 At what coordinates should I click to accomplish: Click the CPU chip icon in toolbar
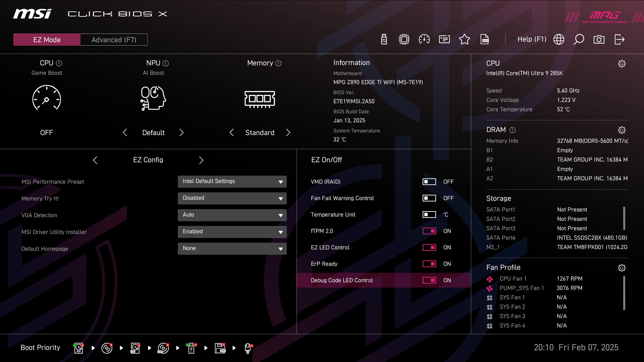(404, 40)
